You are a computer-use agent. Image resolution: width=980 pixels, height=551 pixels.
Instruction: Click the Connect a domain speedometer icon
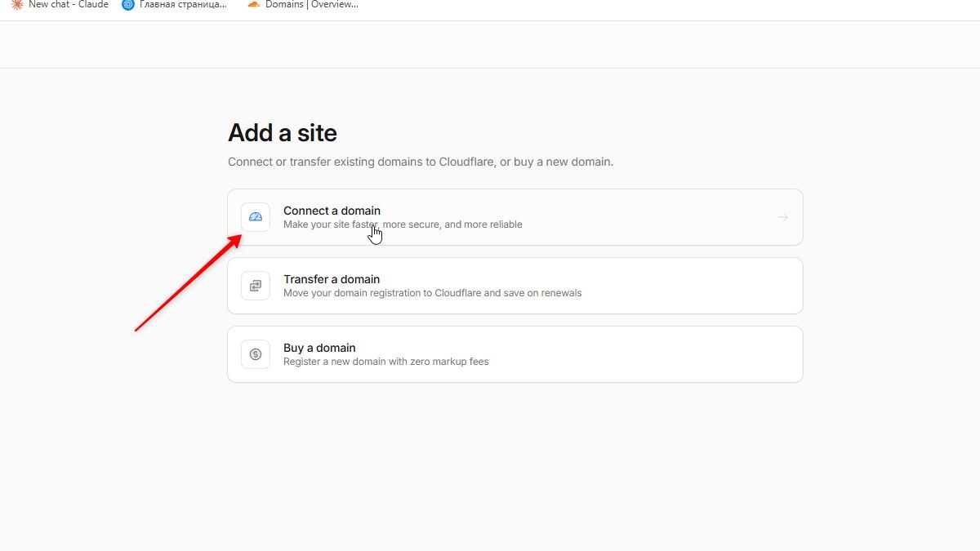256,217
